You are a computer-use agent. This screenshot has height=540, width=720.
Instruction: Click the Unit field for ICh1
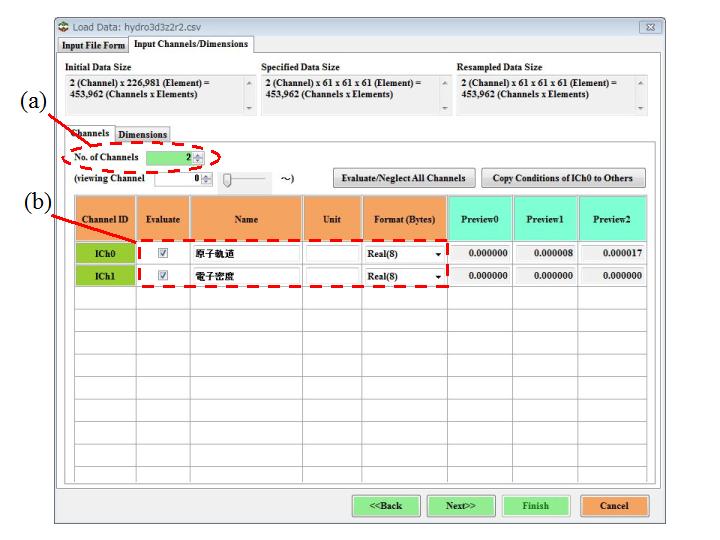point(332,276)
